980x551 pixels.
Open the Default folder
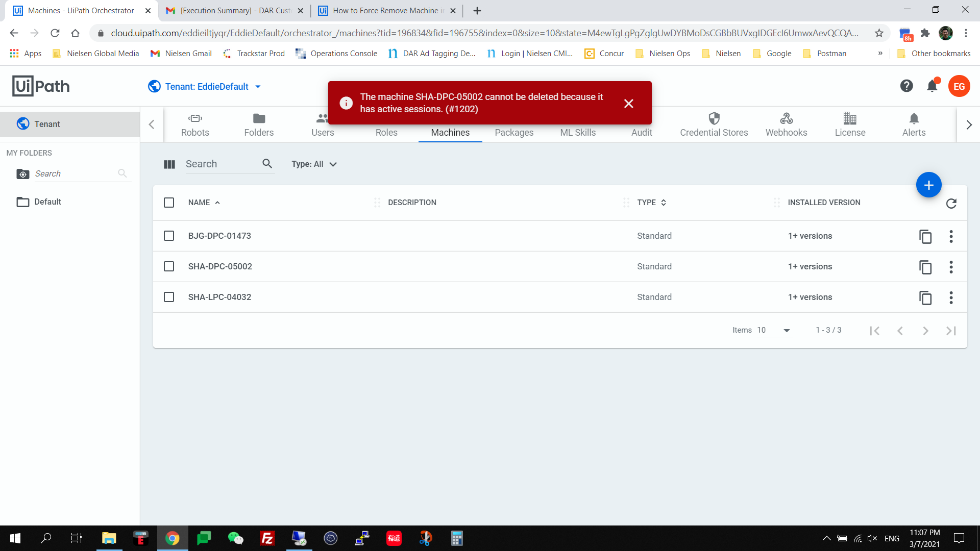click(x=47, y=202)
